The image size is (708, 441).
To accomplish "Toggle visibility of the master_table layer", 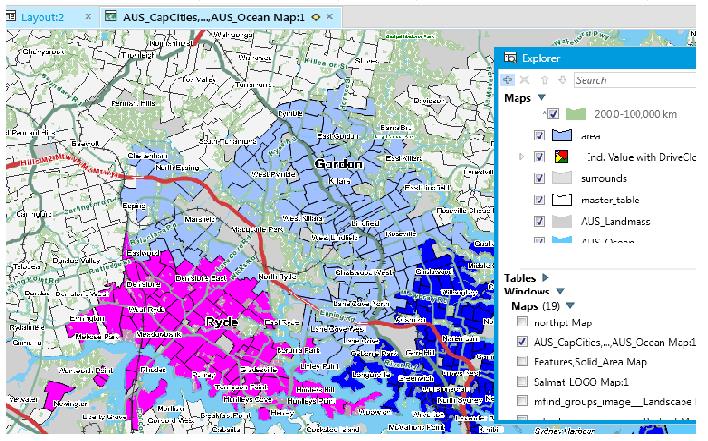I will (x=539, y=200).
